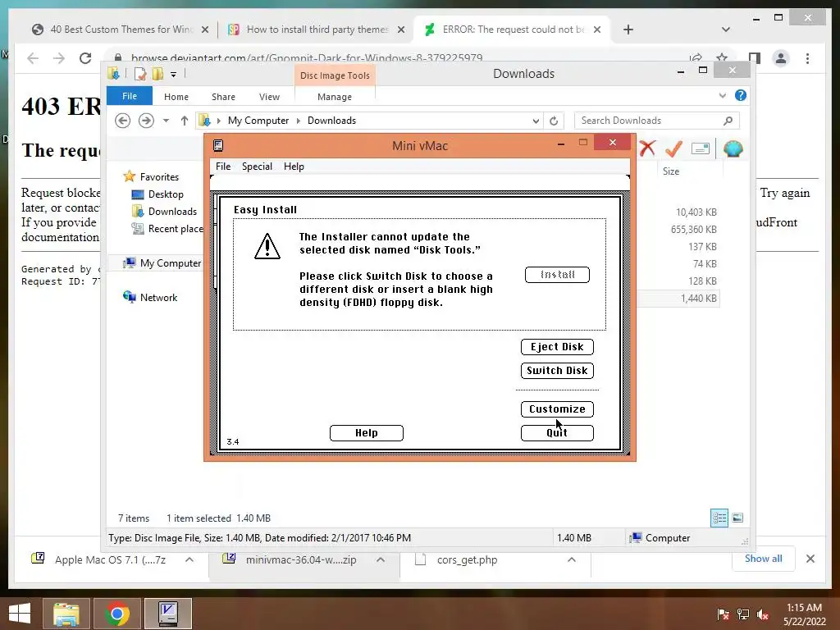Switch to the Home ribbon tab

click(176, 97)
